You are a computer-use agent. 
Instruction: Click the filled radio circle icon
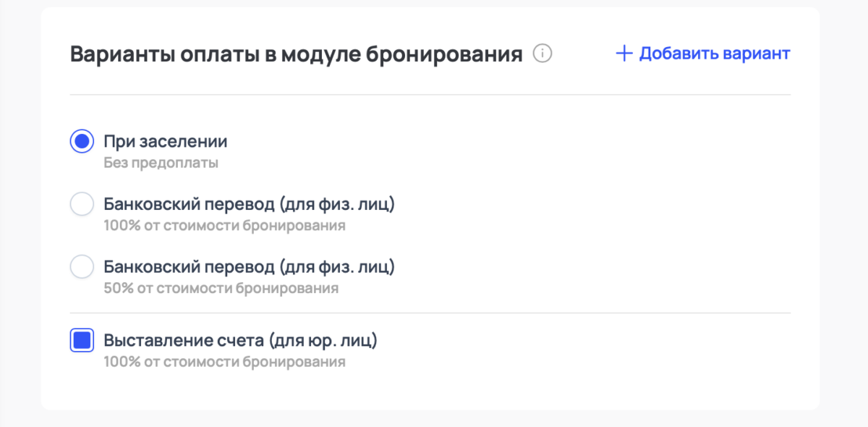(82, 141)
